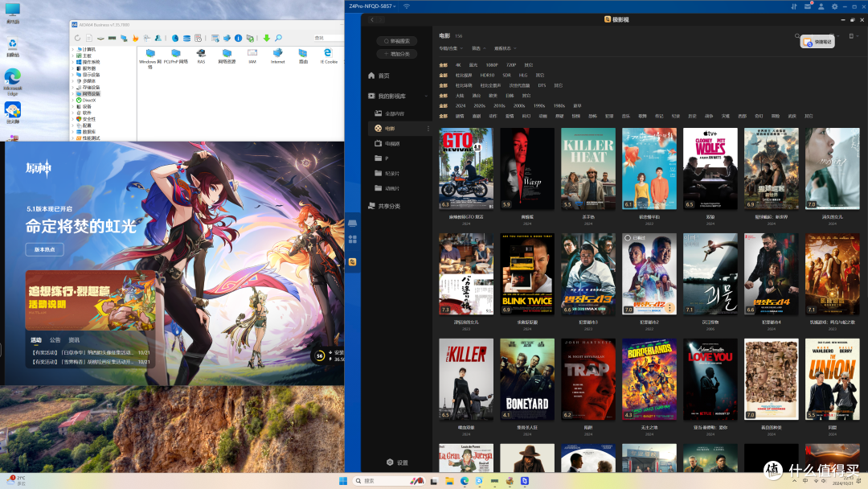Go to 首页 in media sidebar

click(379, 76)
